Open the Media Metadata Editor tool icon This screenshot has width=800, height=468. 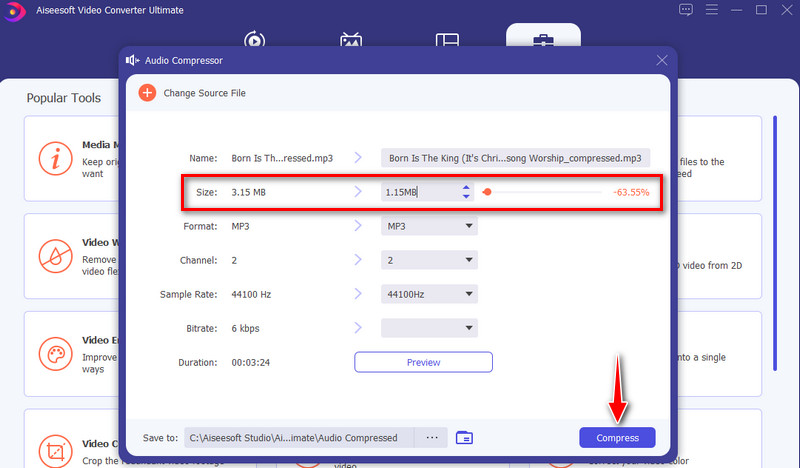coord(57,160)
